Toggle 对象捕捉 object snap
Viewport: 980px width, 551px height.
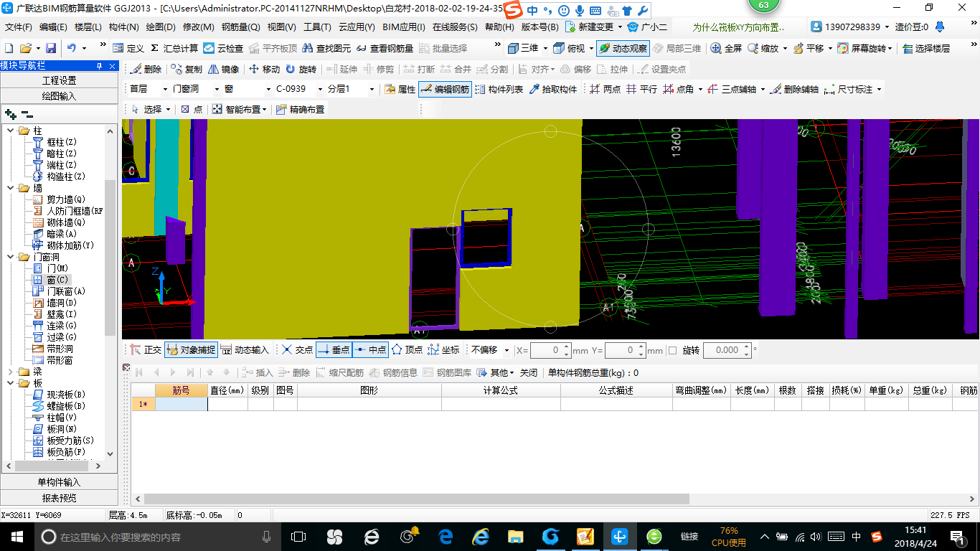[x=191, y=350]
